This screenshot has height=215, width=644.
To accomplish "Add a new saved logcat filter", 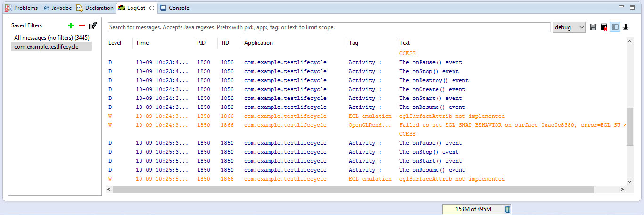I will click(71, 25).
